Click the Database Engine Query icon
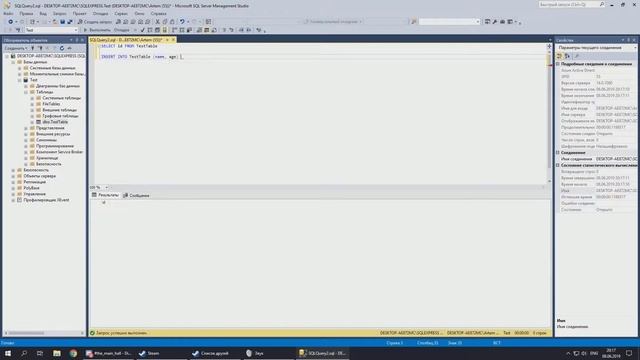The width and height of the screenshot is (640, 360). point(118,22)
